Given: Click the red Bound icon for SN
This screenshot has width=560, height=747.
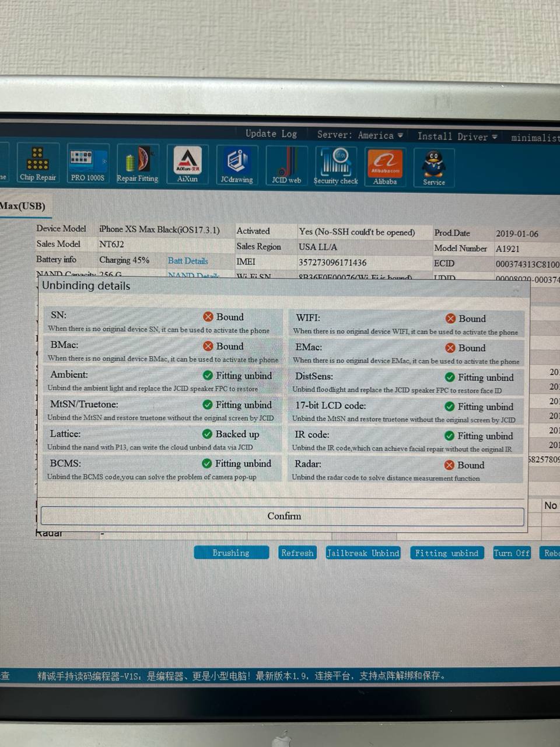Looking at the screenshot, I should pos(208,317).
